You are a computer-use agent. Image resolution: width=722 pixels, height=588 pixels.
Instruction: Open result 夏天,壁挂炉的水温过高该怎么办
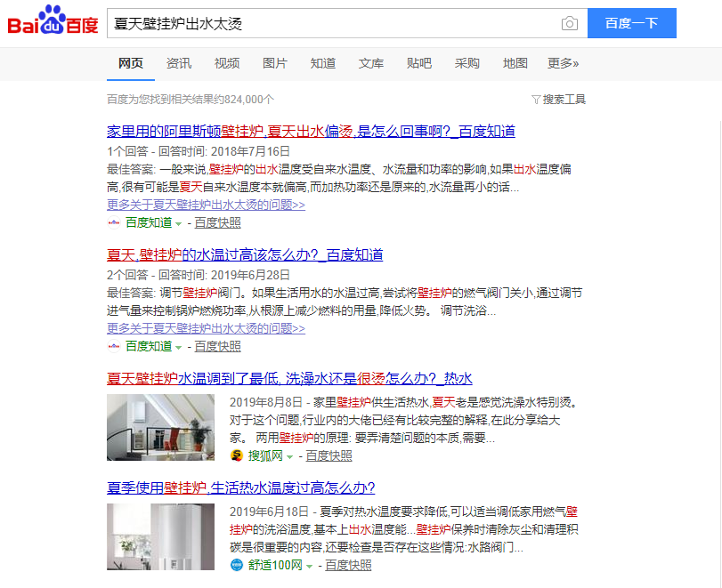[x=245, y=255]
